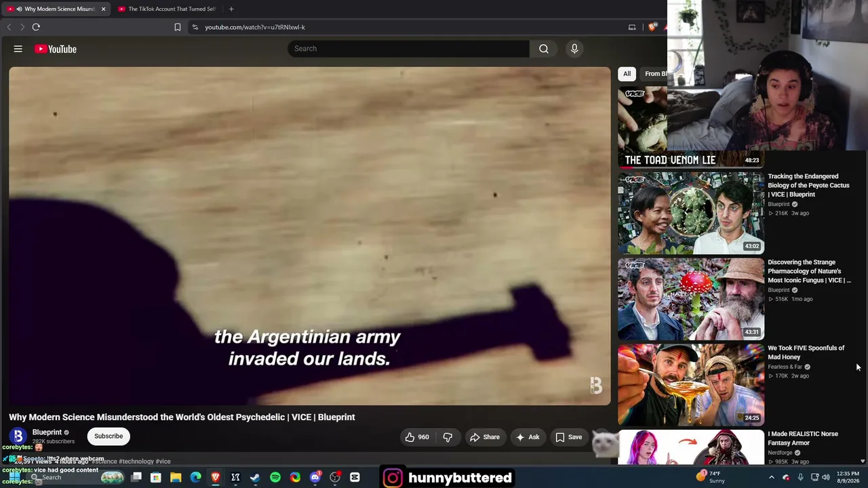This screenshot has height=488, width=868.
Task: Open the Windows Start menu
Action: tap(14, 478)
